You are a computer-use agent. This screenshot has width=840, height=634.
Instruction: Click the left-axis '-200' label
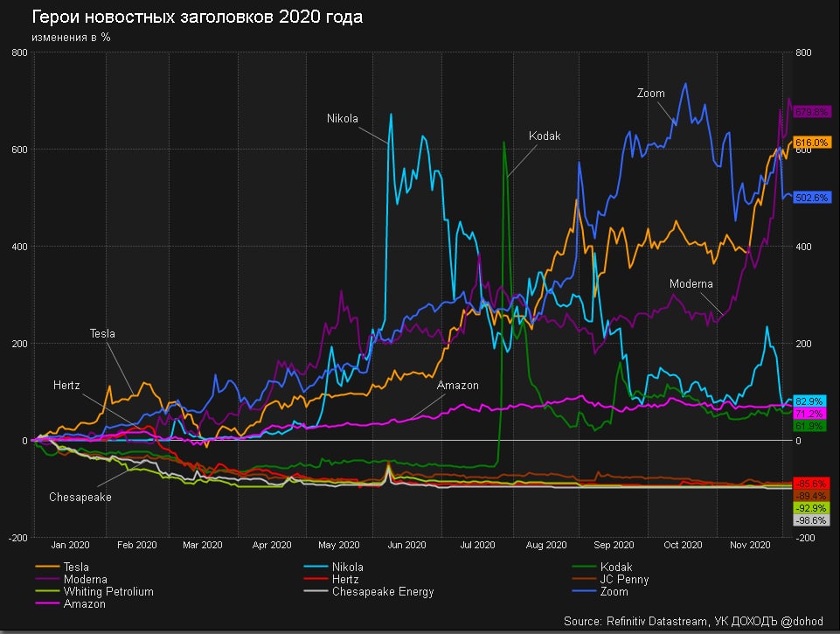click(x=17, y=538)
